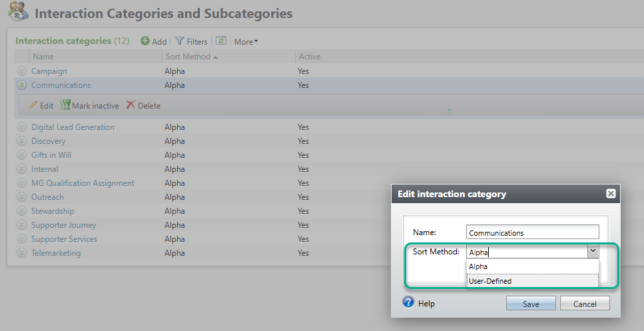Click the Name field containing Communications
644x331 pixels.
[x=533, y=232]
